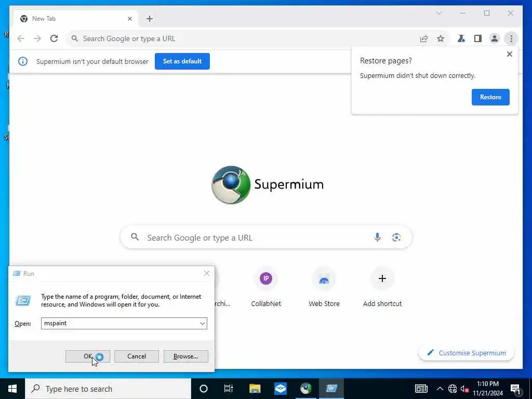Open the three-dot Supermium menu
The width and height of the screenshot is (532, 399).
point(511,38)
